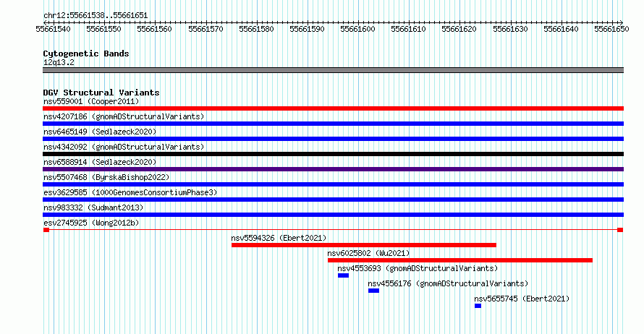This screenshot has height=334, width=644.
Task: Select the blue nsv5507468 variant bar
Action: 333,184
